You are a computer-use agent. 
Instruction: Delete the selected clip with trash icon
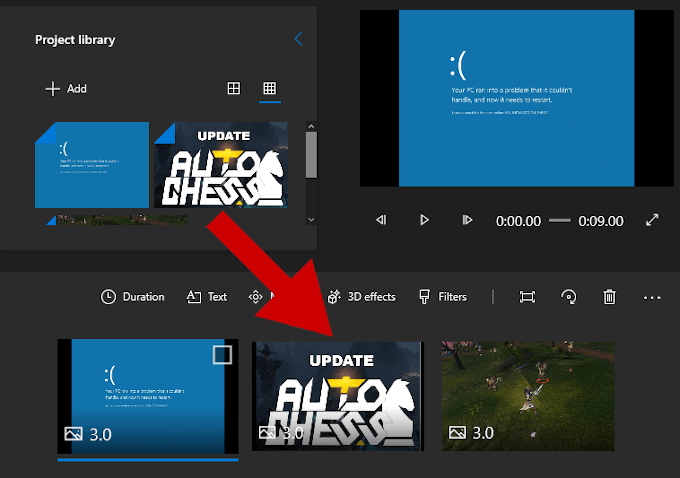pos(609,297)
